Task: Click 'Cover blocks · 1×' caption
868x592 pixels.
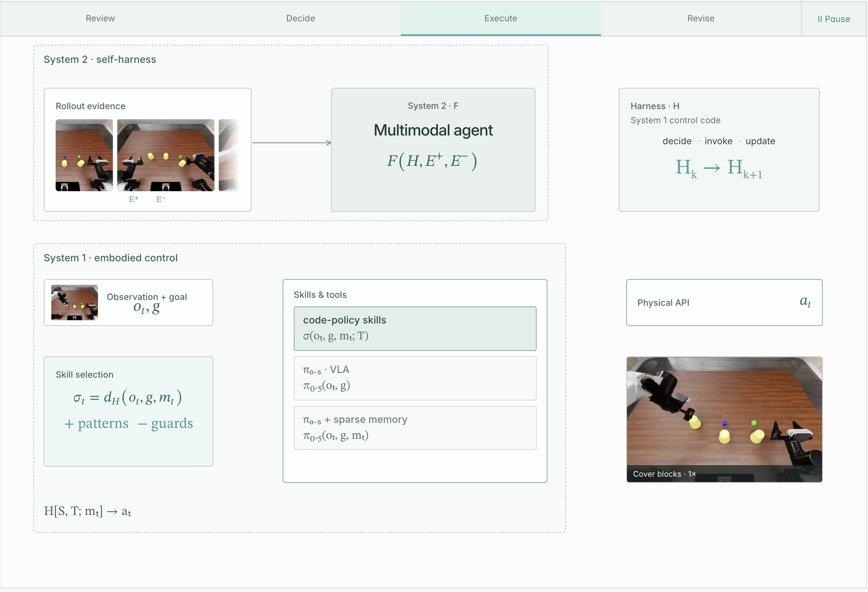Action: click(664, 474)
